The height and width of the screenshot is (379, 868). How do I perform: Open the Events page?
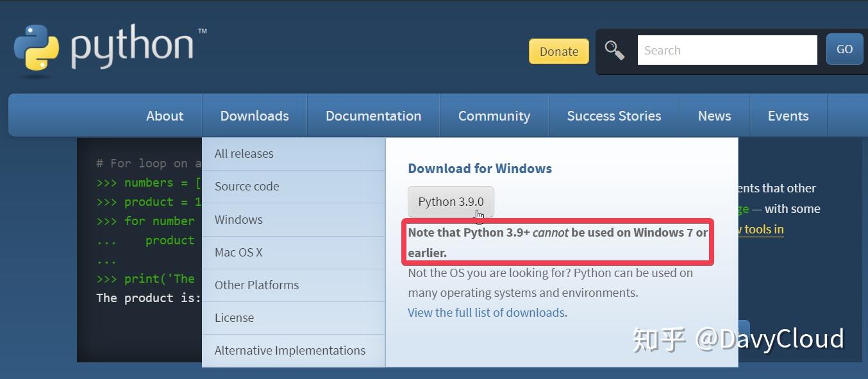pos(787,115)
